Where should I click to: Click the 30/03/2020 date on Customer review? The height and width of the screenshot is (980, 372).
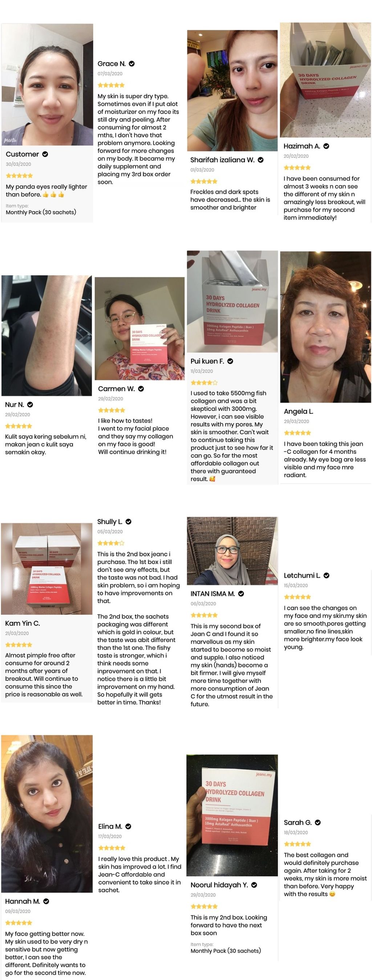point(18,164)
